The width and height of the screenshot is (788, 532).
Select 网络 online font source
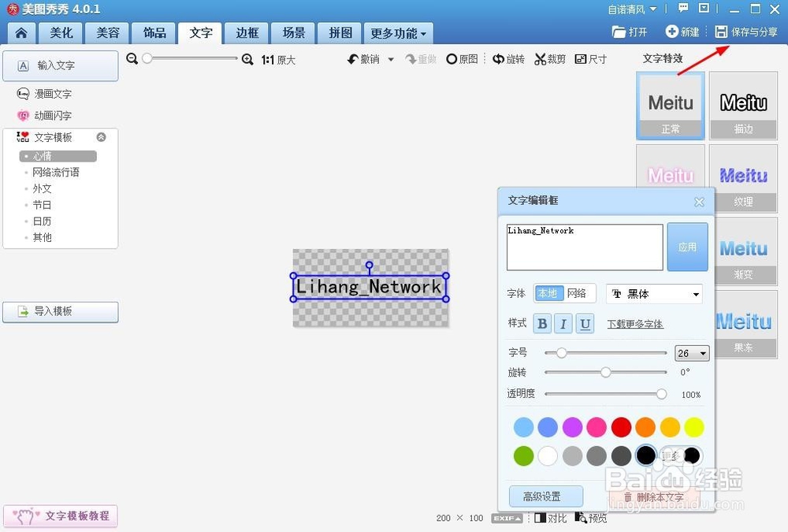tap(577, 293)
